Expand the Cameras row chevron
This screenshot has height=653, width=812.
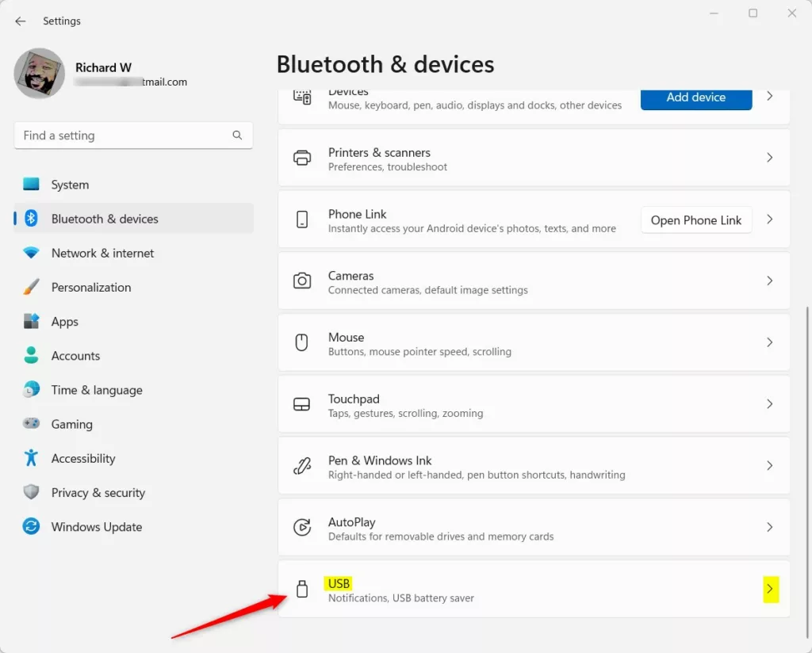click(770, 281)
